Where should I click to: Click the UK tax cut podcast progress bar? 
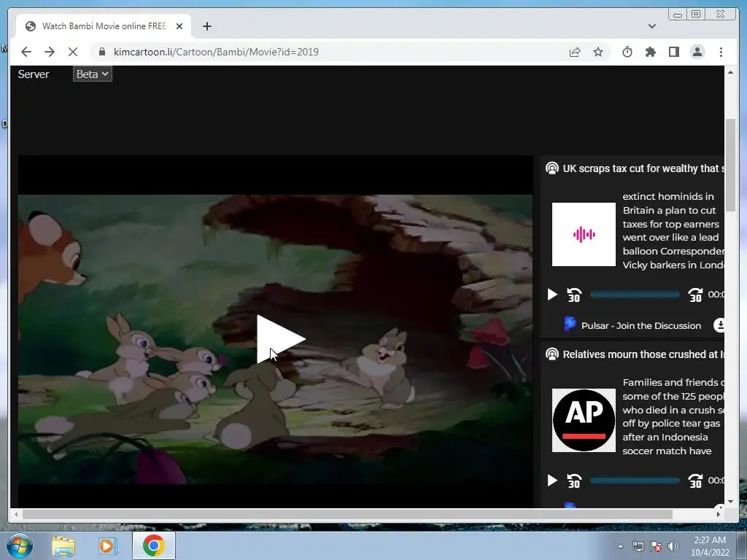pos(635,295)
